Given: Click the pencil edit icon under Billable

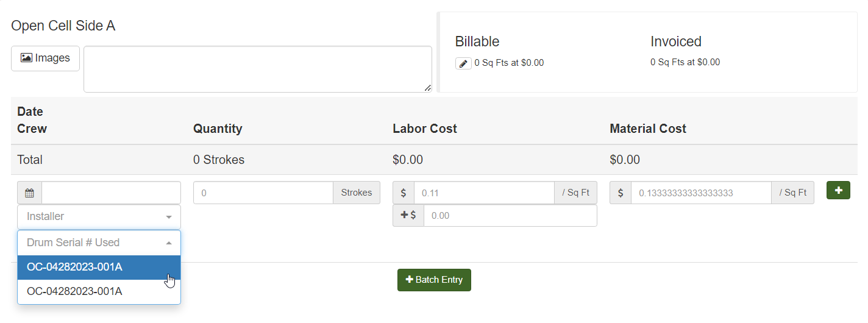Looking at the screenshot, I should [463, 63].
